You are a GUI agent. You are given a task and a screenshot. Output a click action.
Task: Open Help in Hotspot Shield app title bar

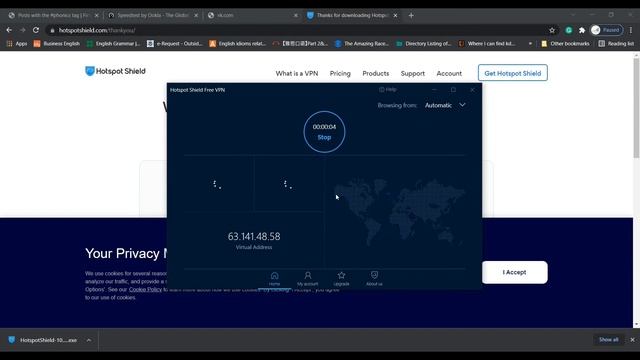(388, 89)
